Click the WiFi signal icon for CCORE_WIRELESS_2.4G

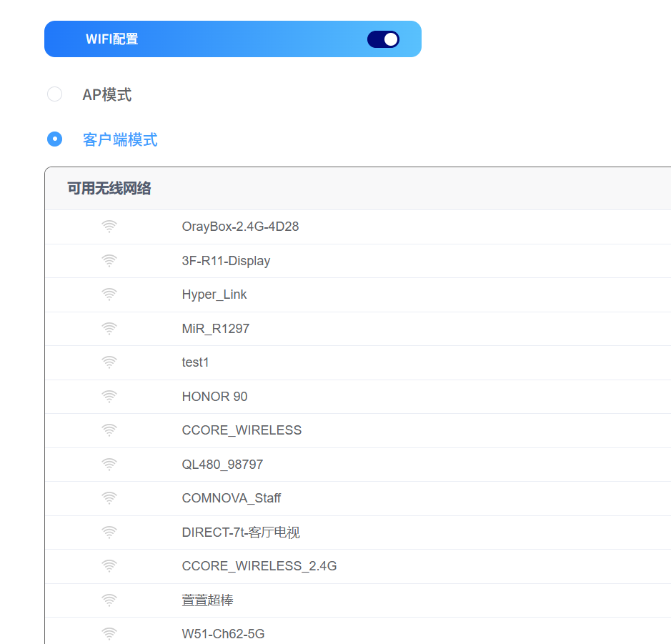click(x=109, y=566)
